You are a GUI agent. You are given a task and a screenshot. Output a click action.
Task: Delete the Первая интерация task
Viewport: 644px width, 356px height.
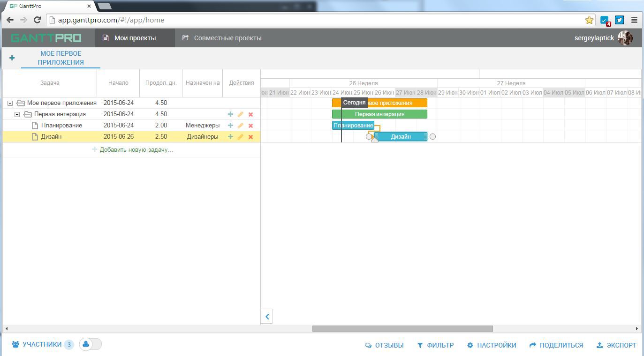(250, 114)
